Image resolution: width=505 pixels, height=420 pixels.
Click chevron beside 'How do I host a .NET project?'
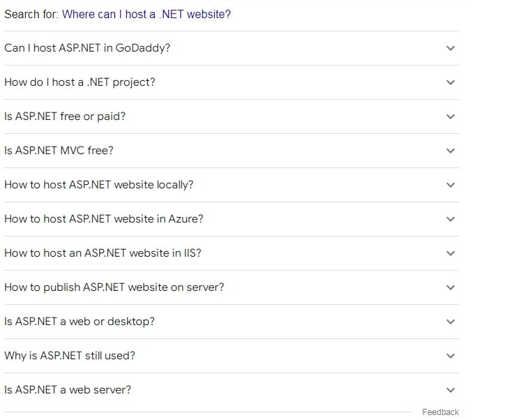coord(450,82)
